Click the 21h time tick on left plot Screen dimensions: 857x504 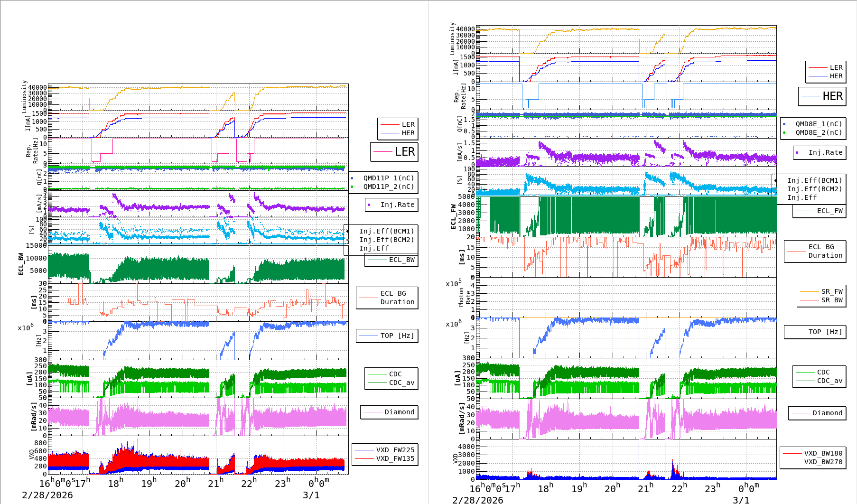215,483
